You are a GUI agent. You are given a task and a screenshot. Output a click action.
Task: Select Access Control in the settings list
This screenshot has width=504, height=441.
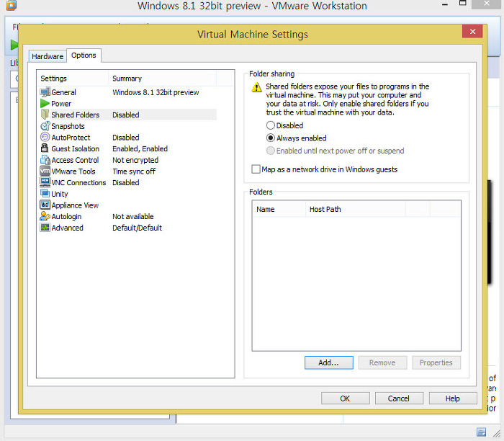coord(75,160)
